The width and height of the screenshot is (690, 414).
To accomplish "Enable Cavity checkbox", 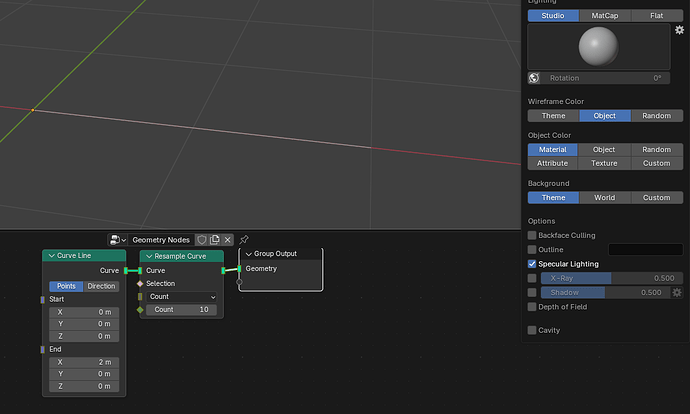I will [532, 330].
